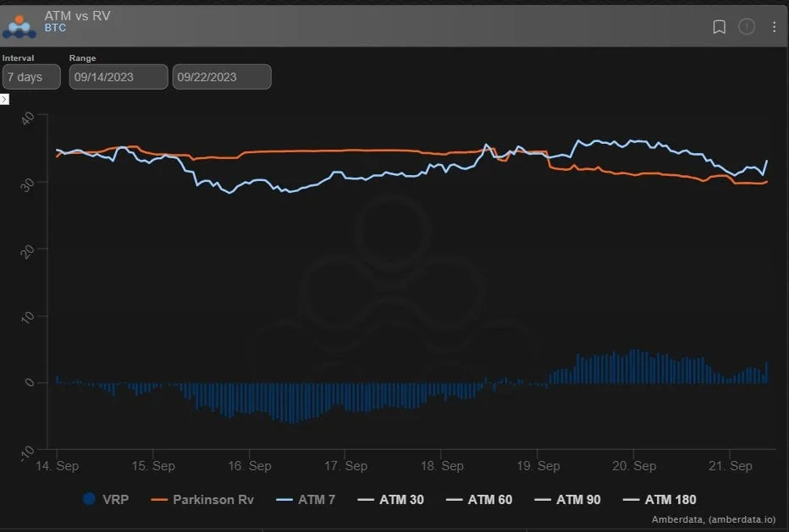Click the 20 y-axis label
The width and height of the screenshot is (789, 532).
(x=27, y=251)
